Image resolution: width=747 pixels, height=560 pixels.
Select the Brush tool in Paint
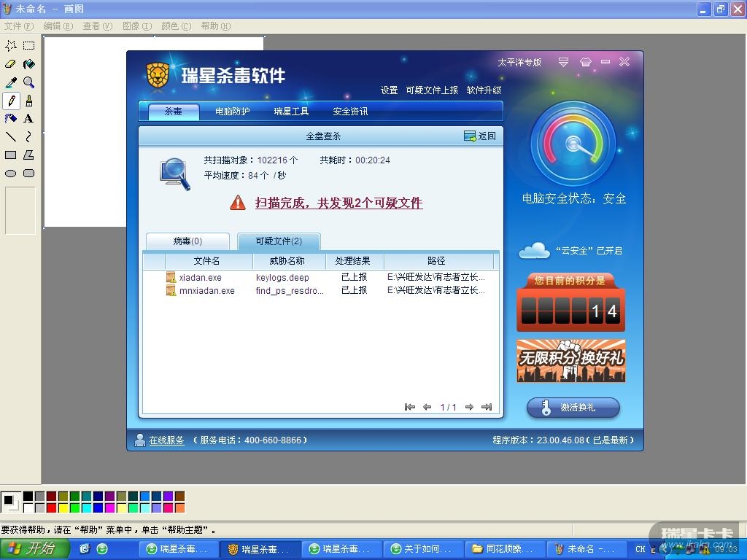click(28, 101)
